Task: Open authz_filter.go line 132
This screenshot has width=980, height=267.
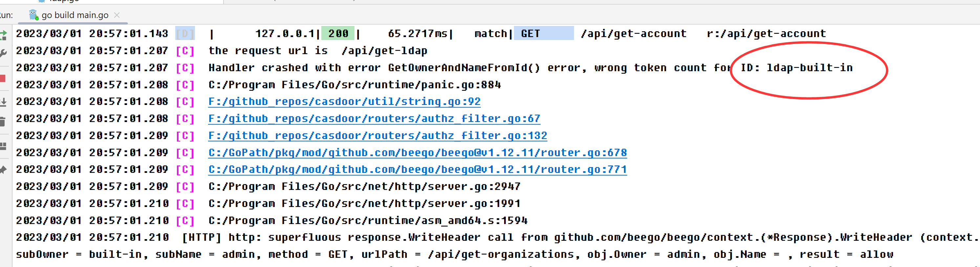Action: coord(378,135)
